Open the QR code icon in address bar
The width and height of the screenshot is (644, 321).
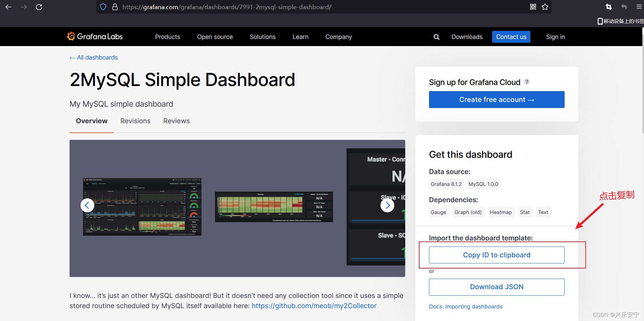(x=533, y=7)
